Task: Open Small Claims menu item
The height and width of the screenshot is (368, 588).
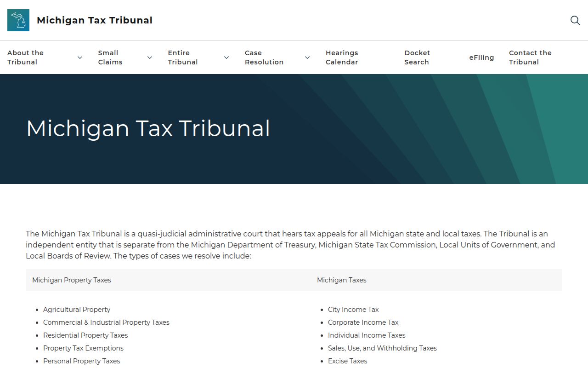Action: 110,57
